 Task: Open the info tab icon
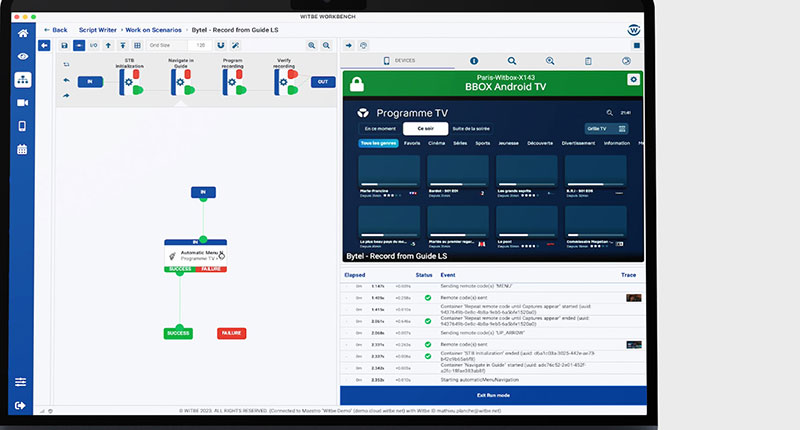pyautogui.click(x=474, y=61)
